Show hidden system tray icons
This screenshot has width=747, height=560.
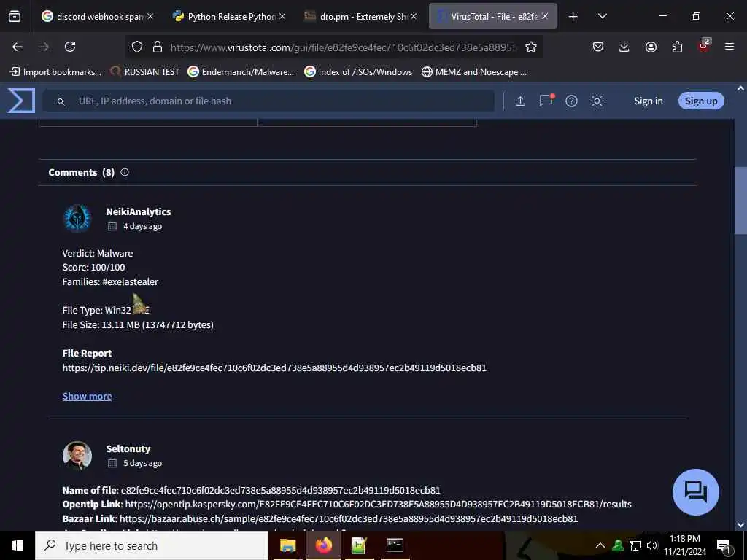coord(600,545)
